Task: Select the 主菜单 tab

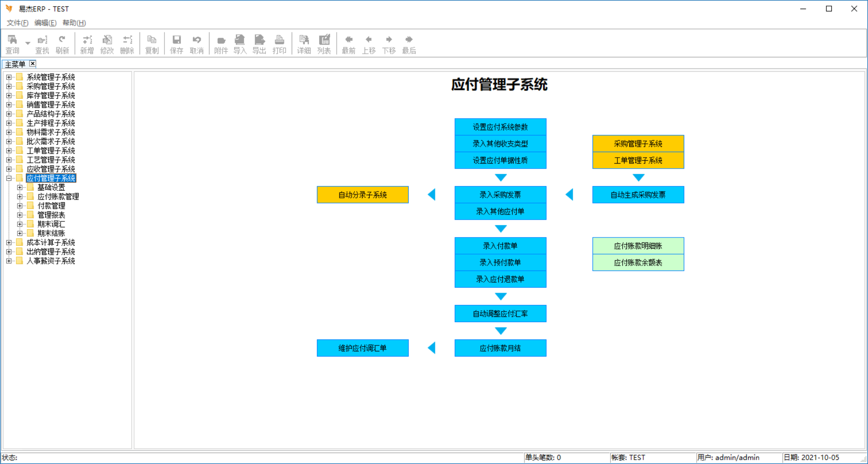Action: tap(15, 64)
